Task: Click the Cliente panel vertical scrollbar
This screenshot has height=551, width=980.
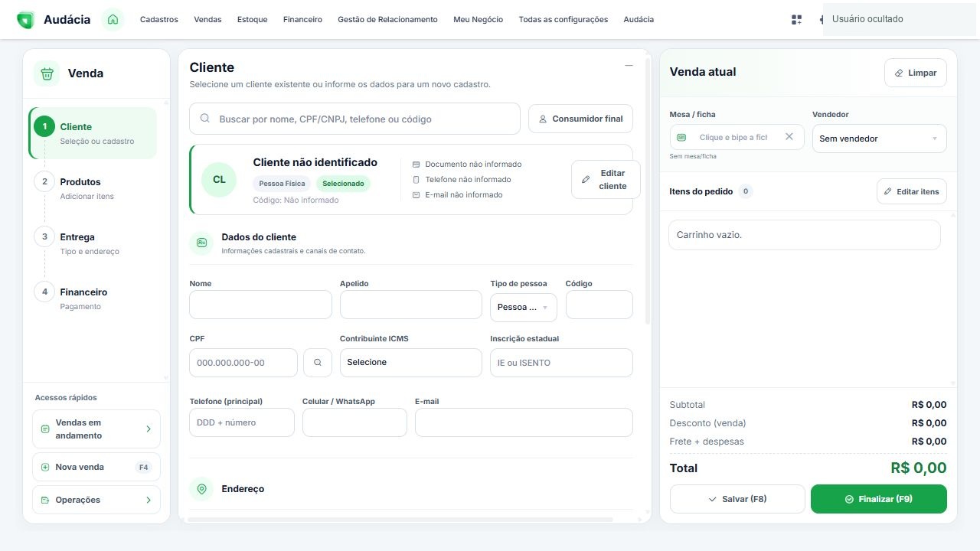Action: 648,191
